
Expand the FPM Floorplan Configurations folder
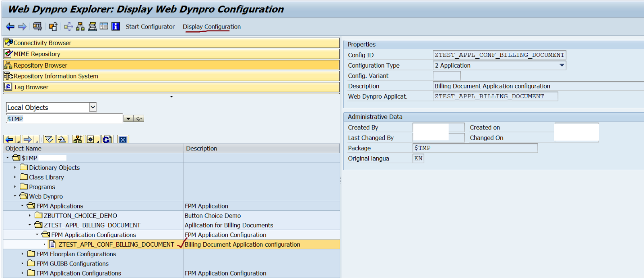22,254
